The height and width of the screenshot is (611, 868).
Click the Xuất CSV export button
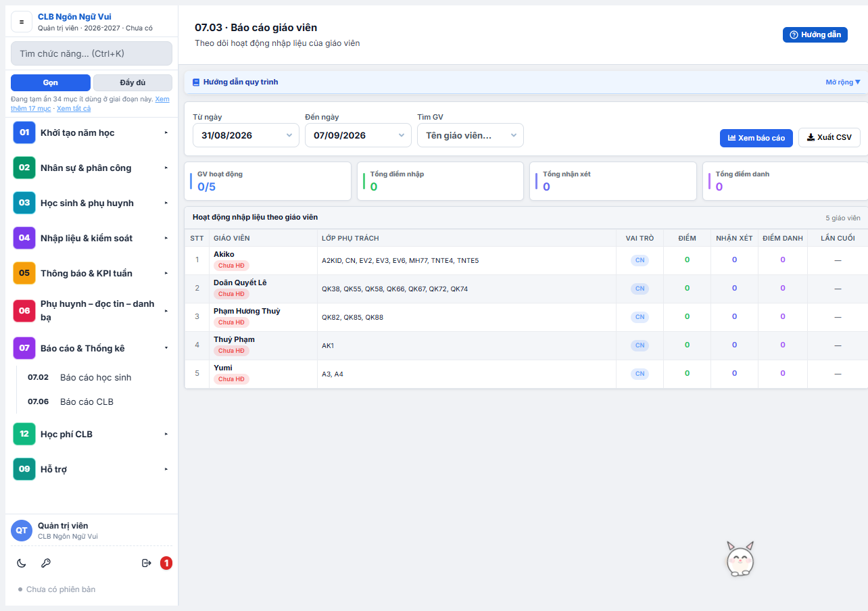[x=829, y=138]
